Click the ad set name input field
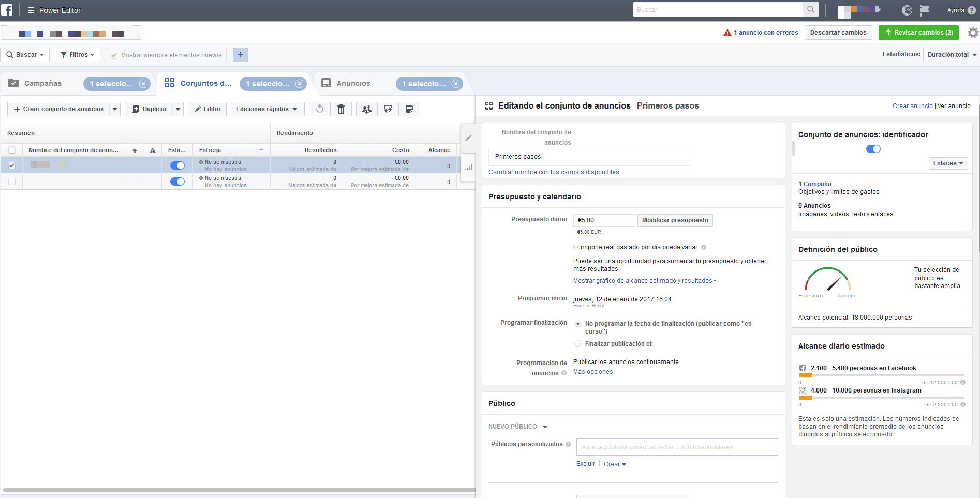The image size is (980, 498). [589, 157]
